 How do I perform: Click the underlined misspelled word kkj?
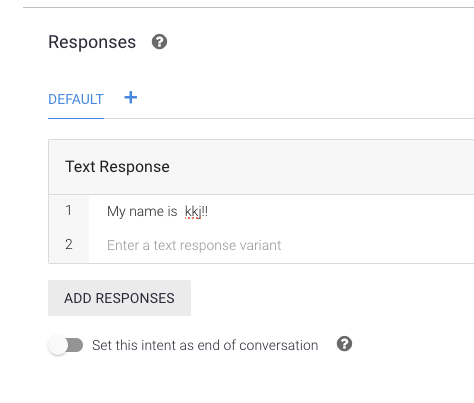(x=193, y=212)
